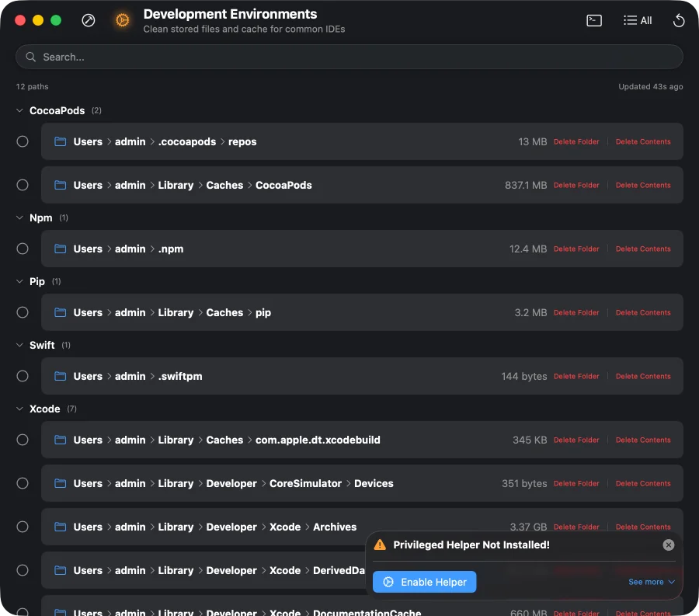Image resolution: width=699 pixels, height=616 pixels.
Task: Click the search magnifier icon
Action: (30, 57)
